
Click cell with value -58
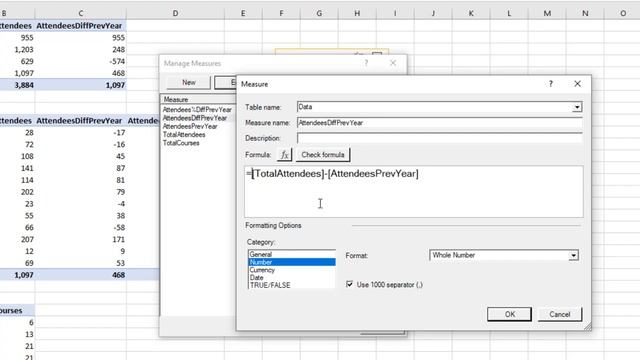click(x=81, y=227)
